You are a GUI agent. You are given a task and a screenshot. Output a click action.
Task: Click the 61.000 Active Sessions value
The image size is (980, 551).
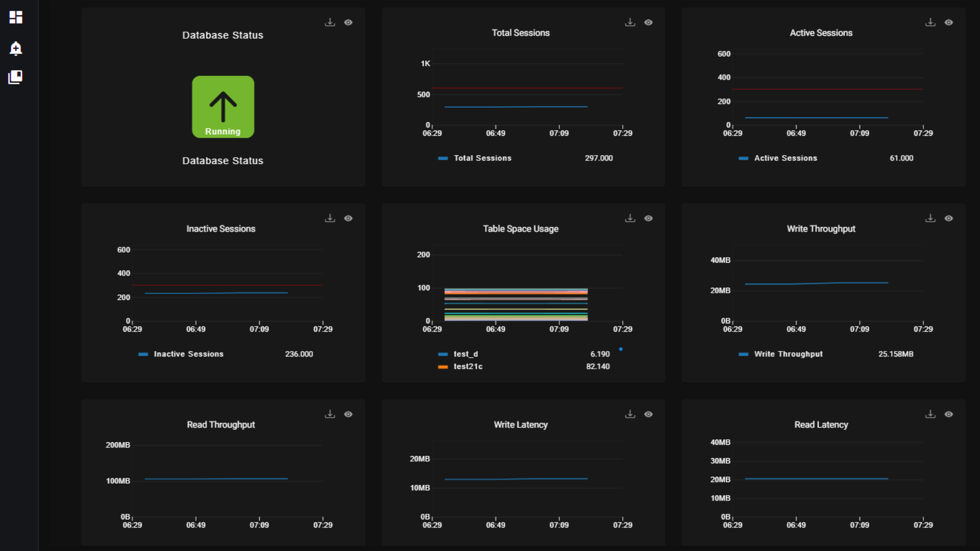click(901, 158)
